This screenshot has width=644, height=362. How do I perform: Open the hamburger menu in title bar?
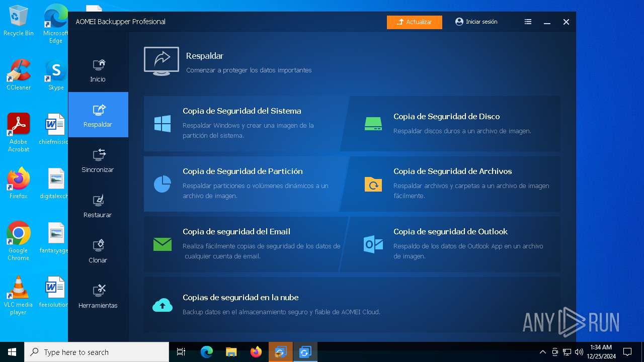click(528, 22)
